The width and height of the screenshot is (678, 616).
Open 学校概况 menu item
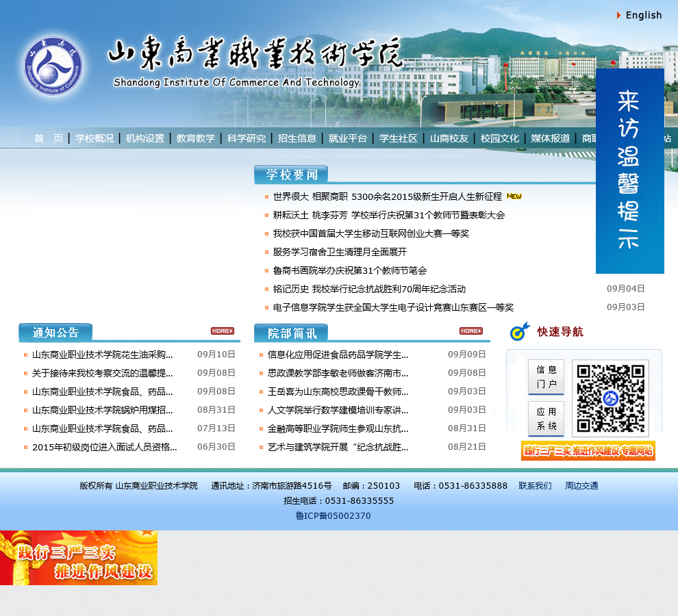(95, 138)
